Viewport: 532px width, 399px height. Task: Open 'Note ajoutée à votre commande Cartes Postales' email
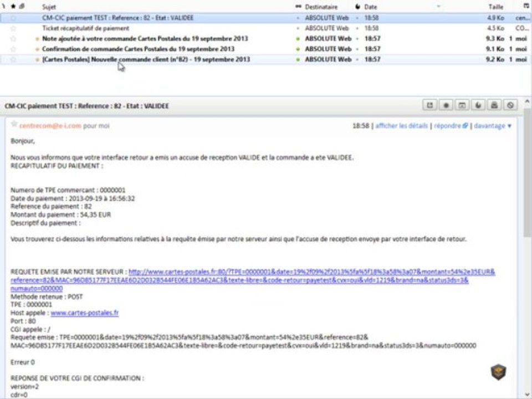click(x=145, y=39)
